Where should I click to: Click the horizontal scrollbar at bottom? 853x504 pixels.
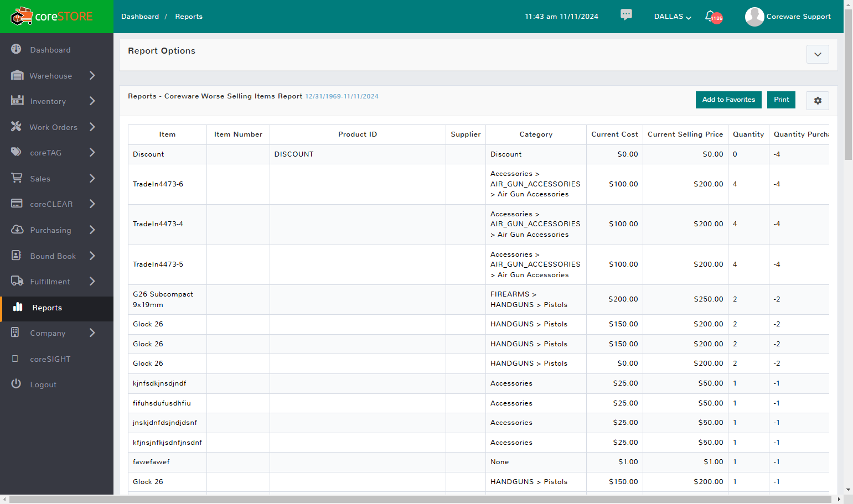pyautogui.click(x=420, y=499)
